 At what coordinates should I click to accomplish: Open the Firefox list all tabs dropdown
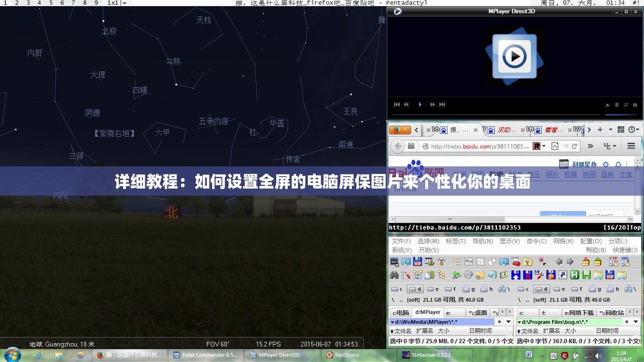click(x=611, y=130)
